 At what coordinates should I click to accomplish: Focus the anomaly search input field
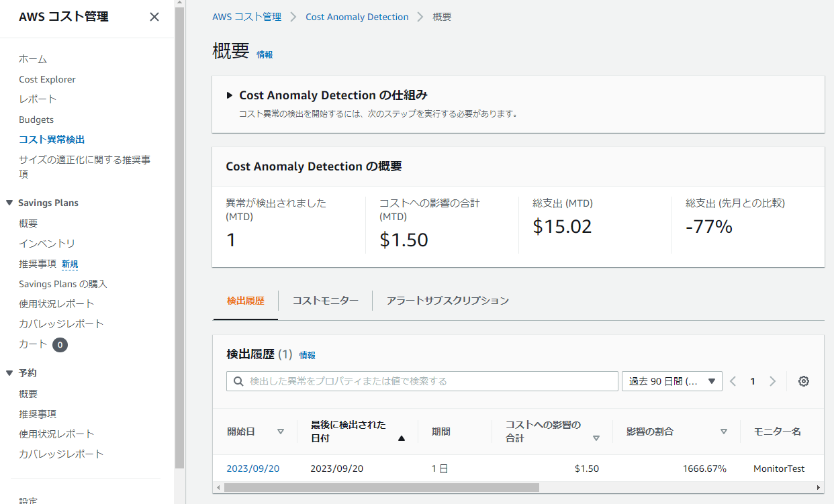pyautogui.click(x=422, y=381)
